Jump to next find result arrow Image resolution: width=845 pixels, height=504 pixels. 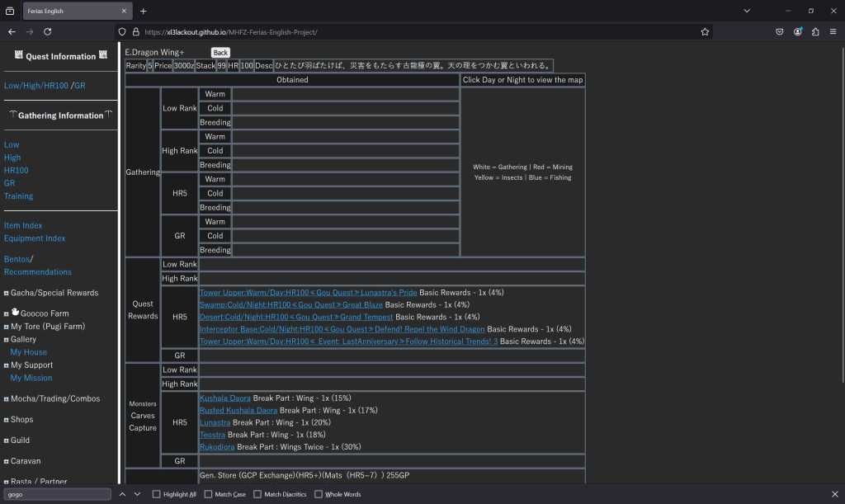(x=137, y=494)
